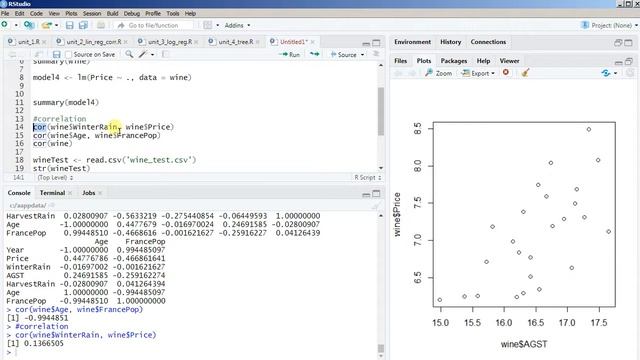
Task: Remove current plot red X icon
Action: pos(506,73)
